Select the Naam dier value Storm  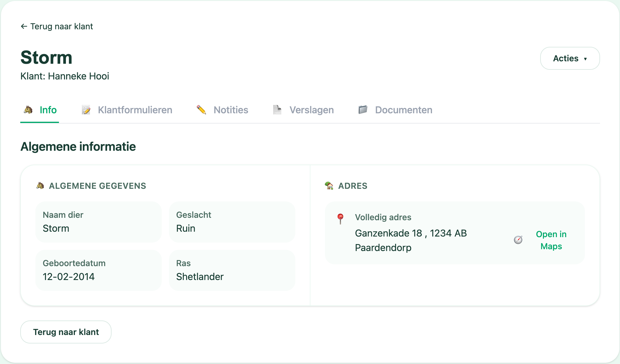pos(56,228)
